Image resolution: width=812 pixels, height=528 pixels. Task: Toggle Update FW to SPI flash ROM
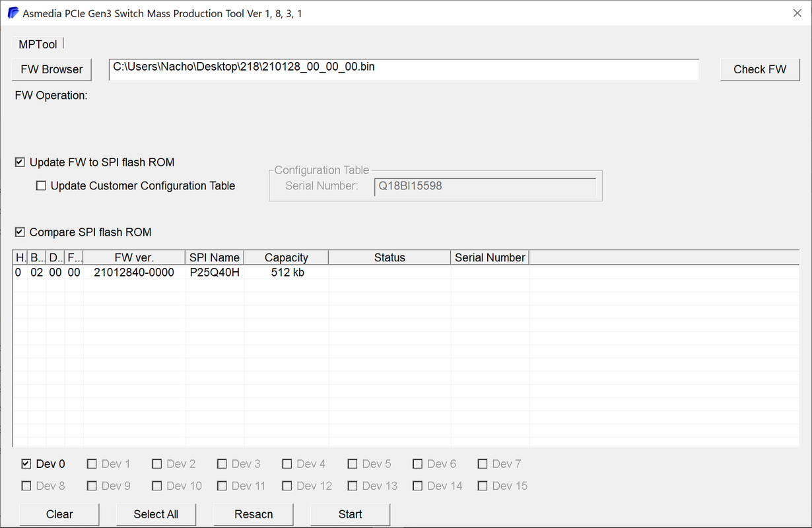20,162
